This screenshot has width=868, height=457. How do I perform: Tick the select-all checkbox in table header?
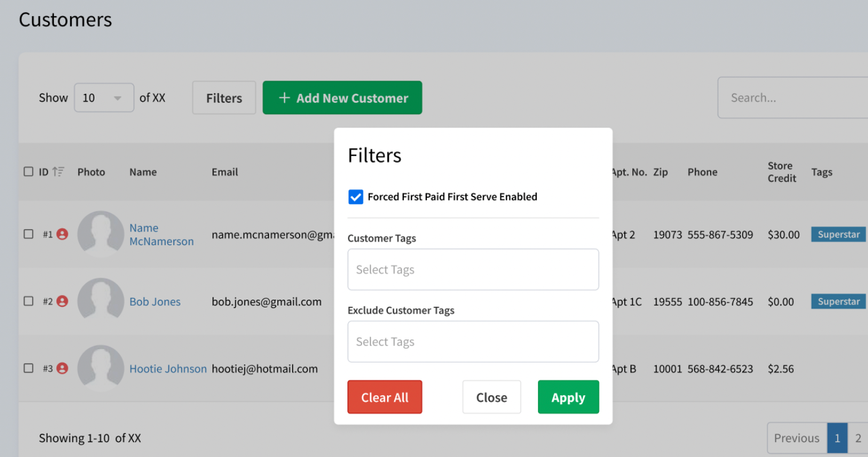click(28, 172)
